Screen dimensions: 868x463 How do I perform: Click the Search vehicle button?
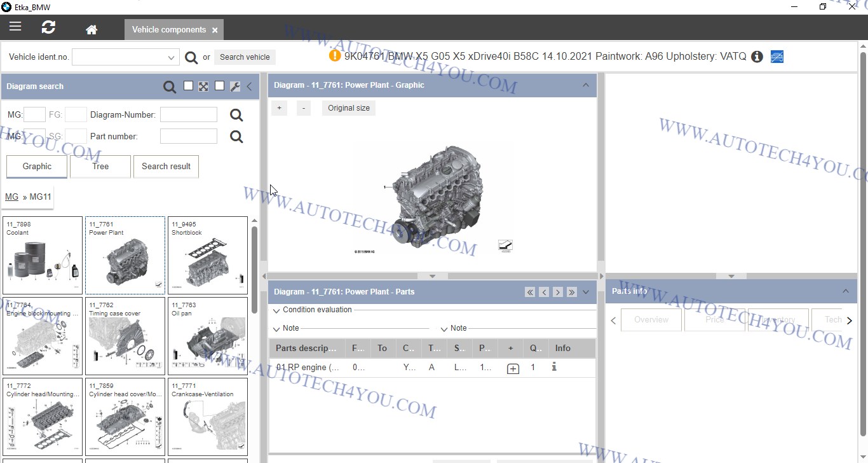(245, 57)
